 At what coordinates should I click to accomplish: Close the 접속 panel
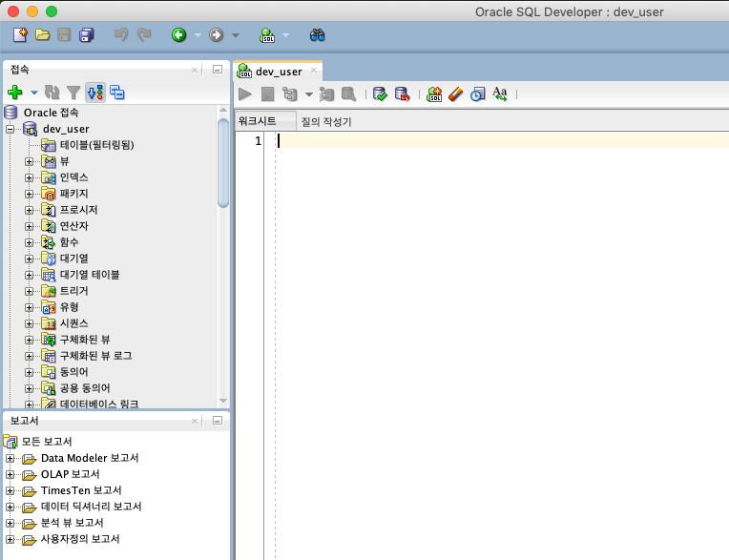click(195, 71)
